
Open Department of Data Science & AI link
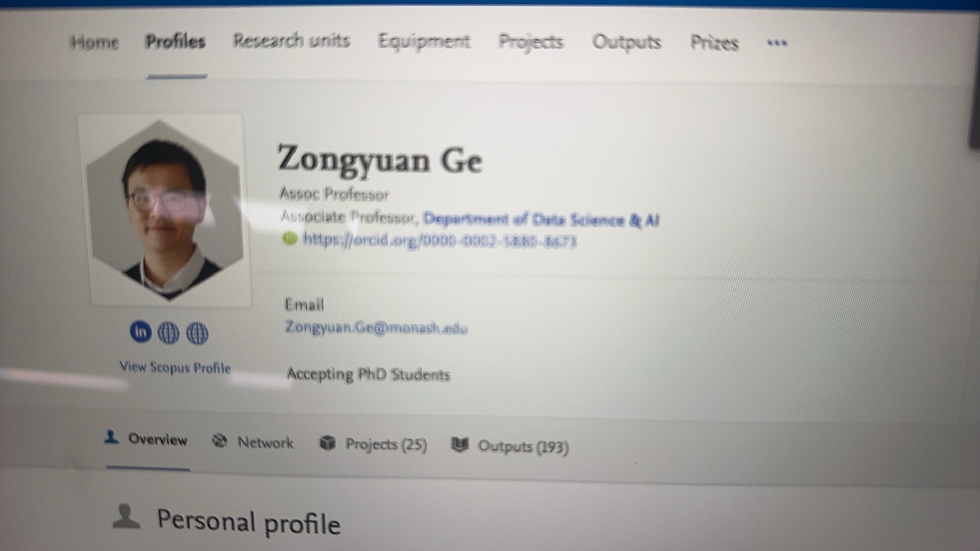click(541, 219)
